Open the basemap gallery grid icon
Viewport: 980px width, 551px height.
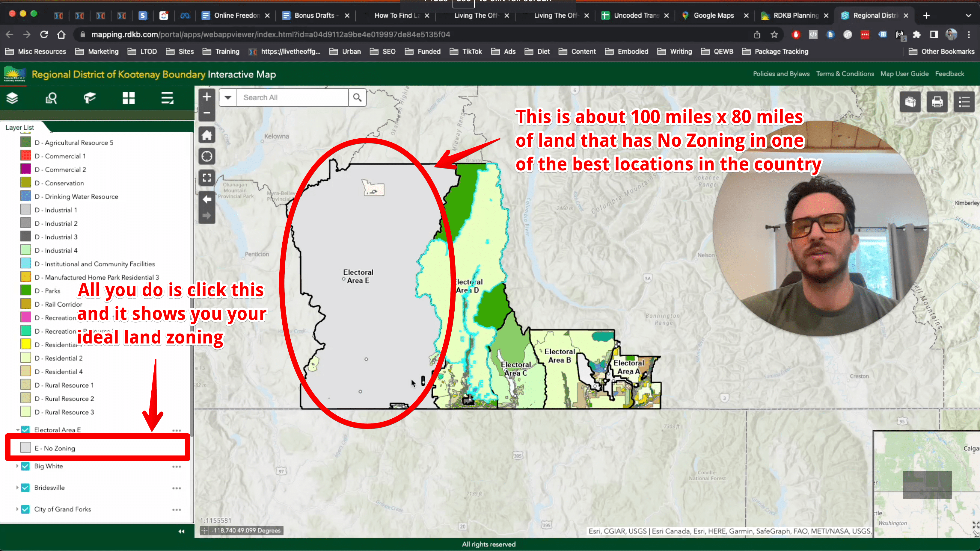tap(129, 99)
